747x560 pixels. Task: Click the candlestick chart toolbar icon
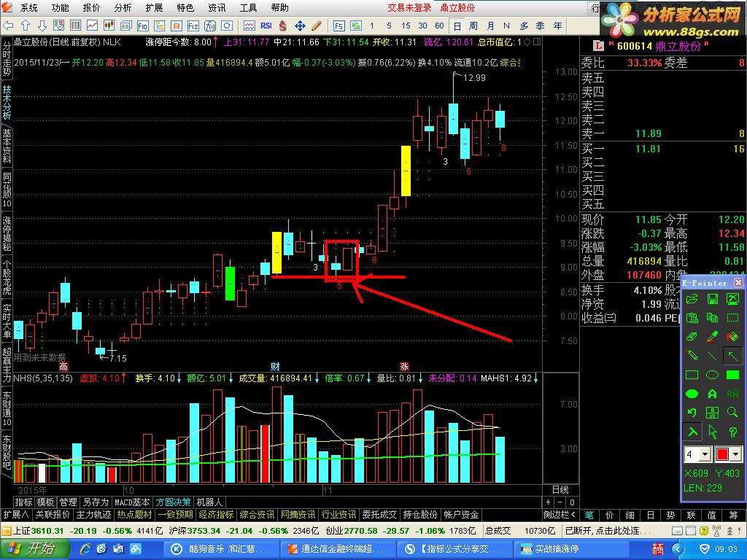[109, 26]
